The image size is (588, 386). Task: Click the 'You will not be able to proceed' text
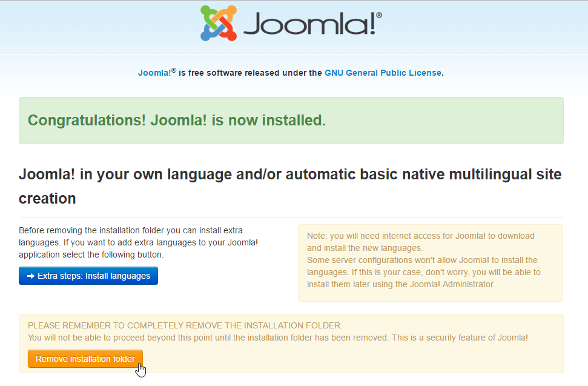point(278,338)
